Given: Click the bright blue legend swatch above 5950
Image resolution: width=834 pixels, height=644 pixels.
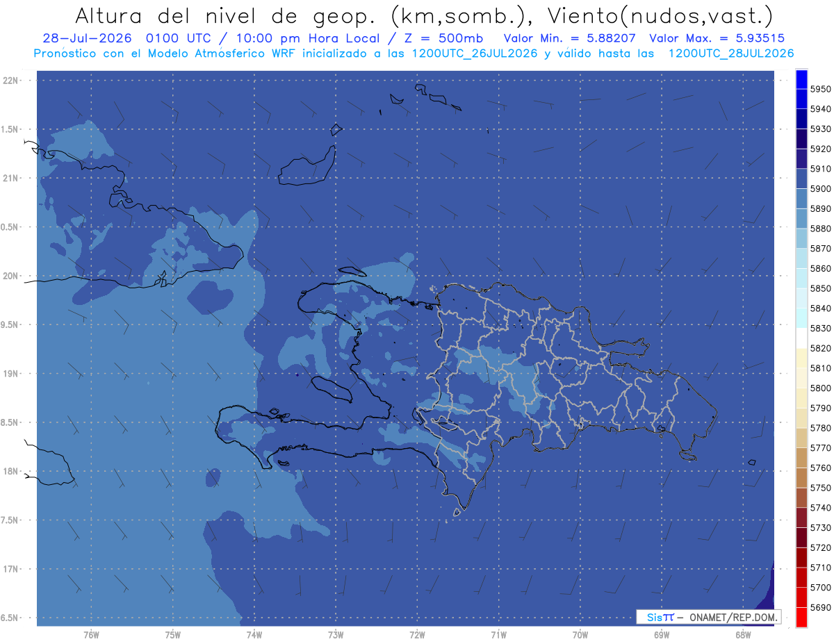Looking at the screenshot, I should (x=801, y=79).
